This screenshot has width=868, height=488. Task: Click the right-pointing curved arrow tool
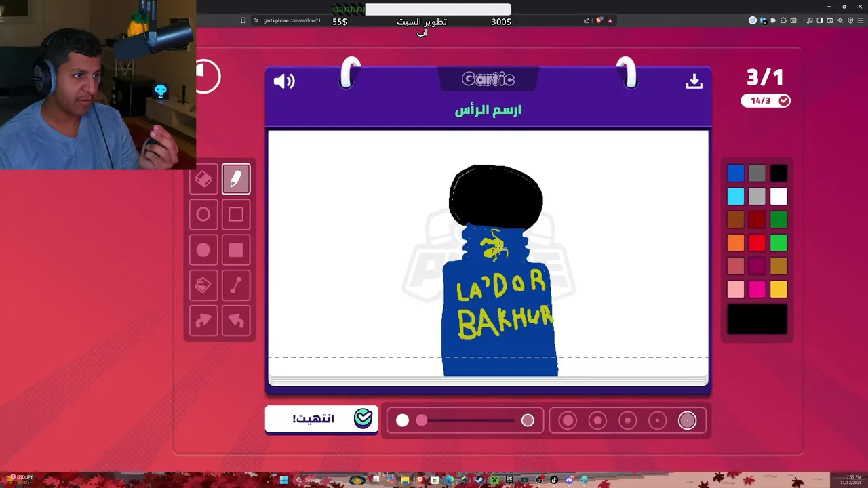(x=203, y=321)
